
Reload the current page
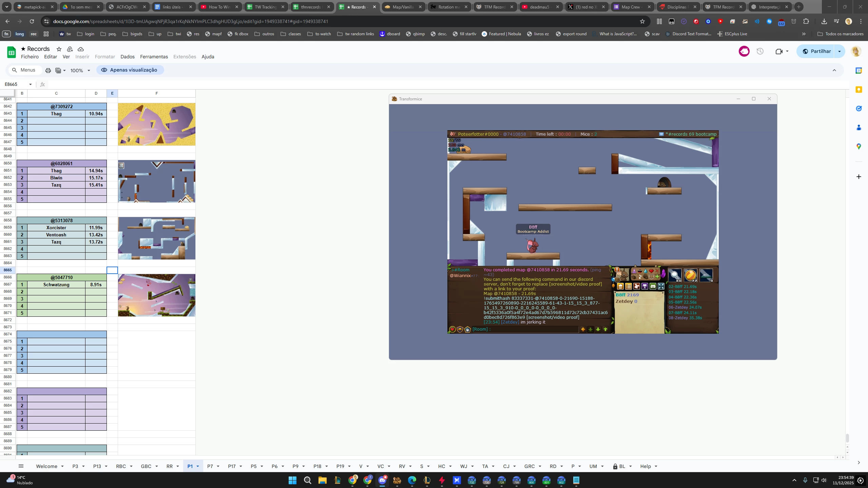[x=32, y=21]
